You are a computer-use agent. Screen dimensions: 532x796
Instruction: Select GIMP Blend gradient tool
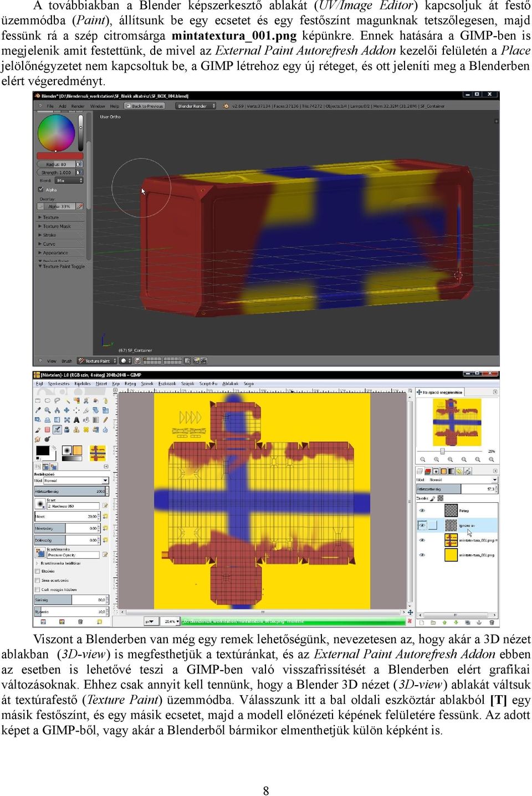coord(96,420)
